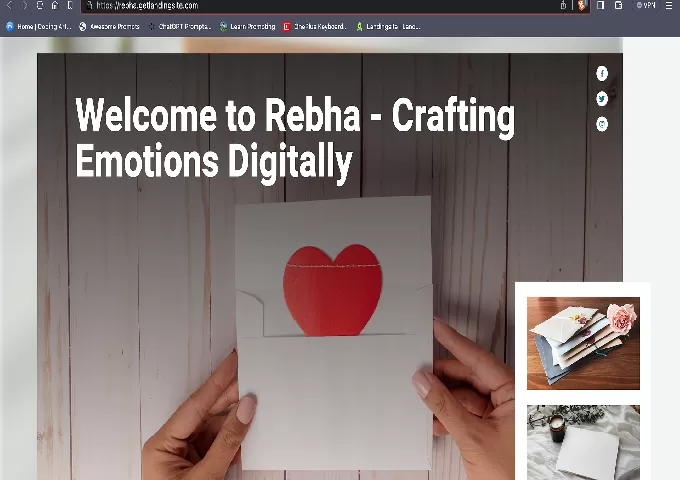680x480 pixels.
Task: Open the One Plus Keyboard bookmark
Action: pyautogui.click(x=314, y=27)
